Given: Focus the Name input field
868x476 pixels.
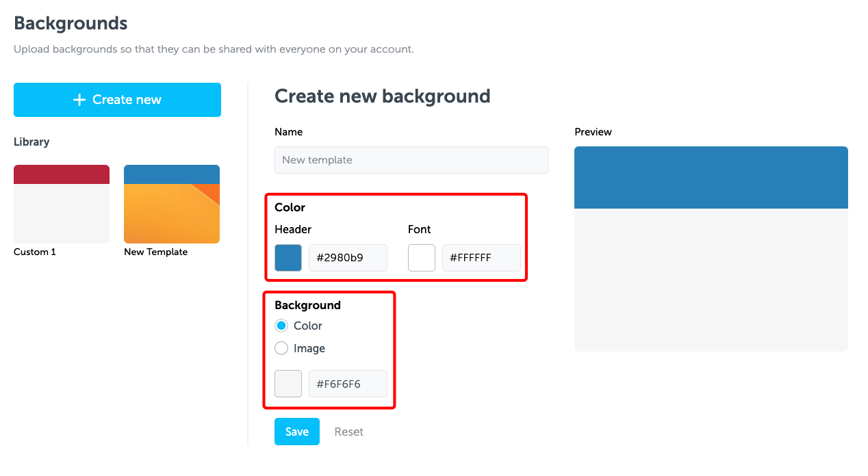Looking at the screenshot, I should pos(411,160).
